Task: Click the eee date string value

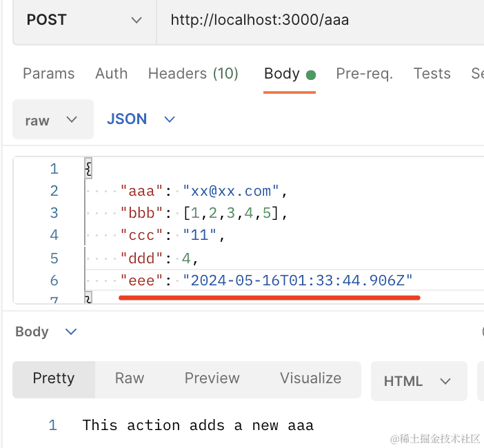Action: pyautogui.click(x=298, y=281)
